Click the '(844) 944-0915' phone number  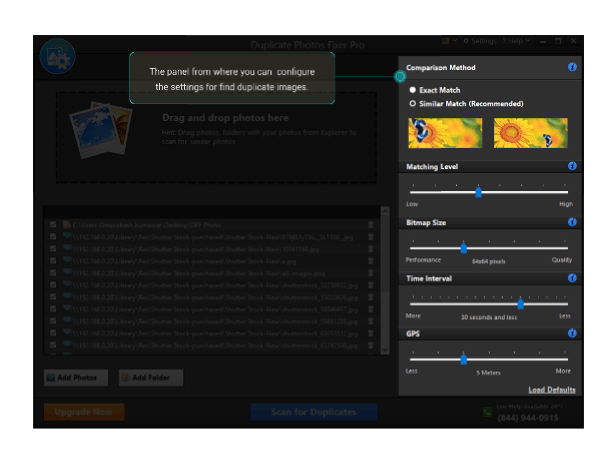click(x=528, y=418)
